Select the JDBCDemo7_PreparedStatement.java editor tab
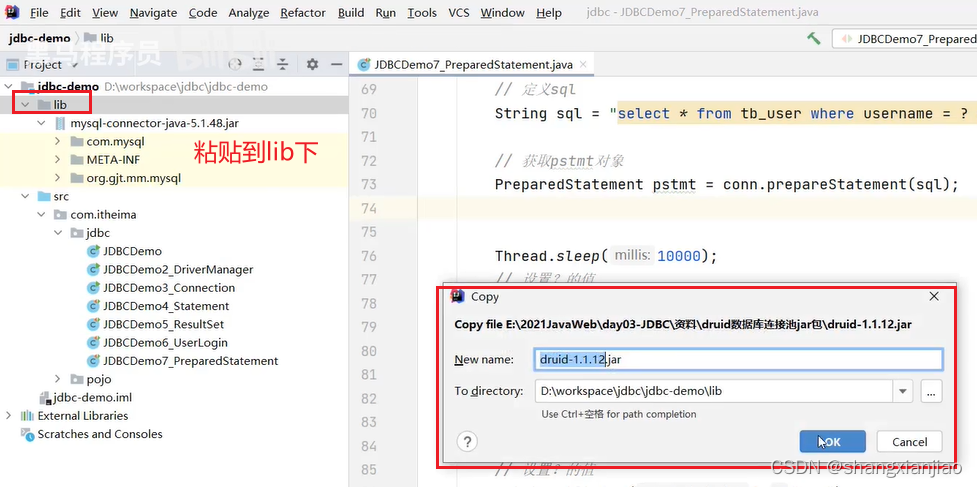The image size is (977, 487). point(472,64)
